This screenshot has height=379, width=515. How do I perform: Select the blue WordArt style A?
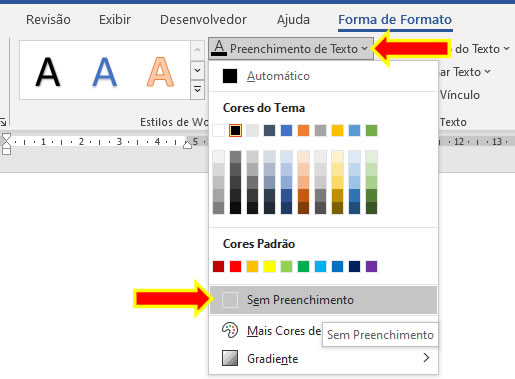[x=105, y=72]
